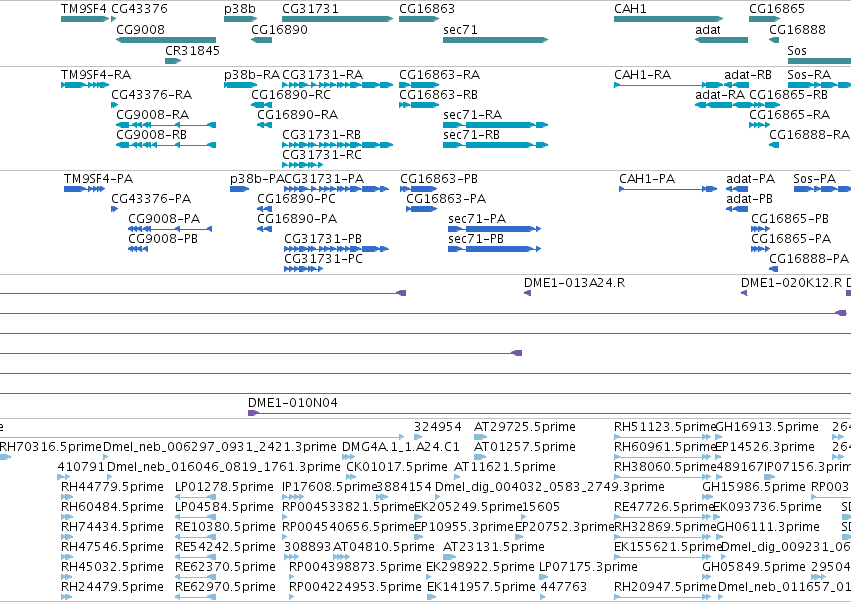
Task: Click the p38b-PA label
Action: [x=257, y=179]
